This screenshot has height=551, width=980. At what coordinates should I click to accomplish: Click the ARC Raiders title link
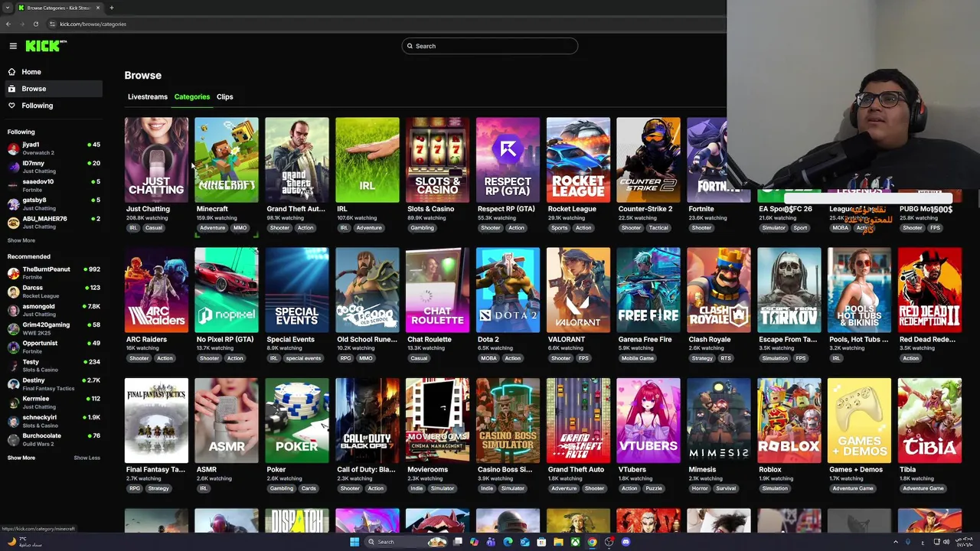(x=147, y=340)
